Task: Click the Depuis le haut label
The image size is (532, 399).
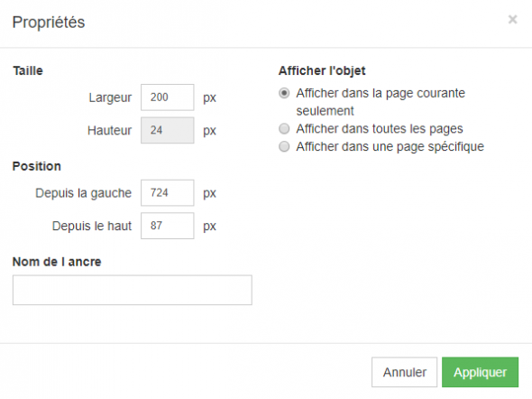Action: tap(92, 227)
